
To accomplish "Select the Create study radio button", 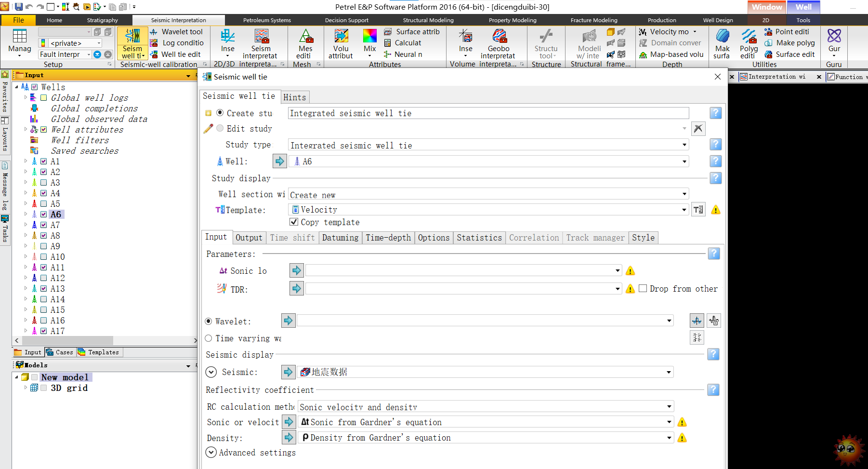I will tap(220, 113).
